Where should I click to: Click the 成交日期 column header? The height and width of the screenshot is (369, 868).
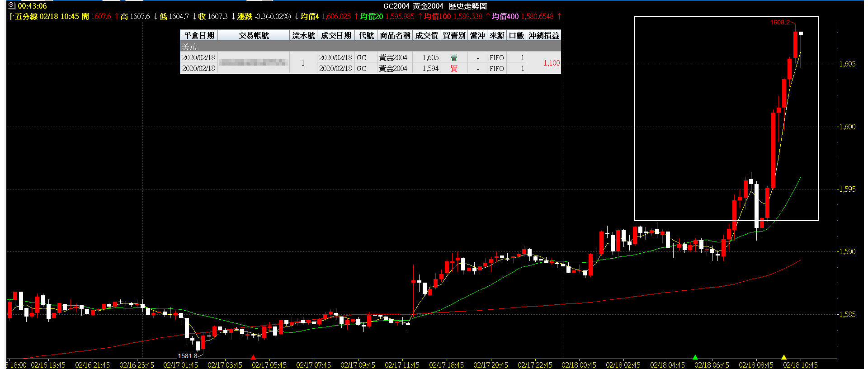(x=335, y=35)
